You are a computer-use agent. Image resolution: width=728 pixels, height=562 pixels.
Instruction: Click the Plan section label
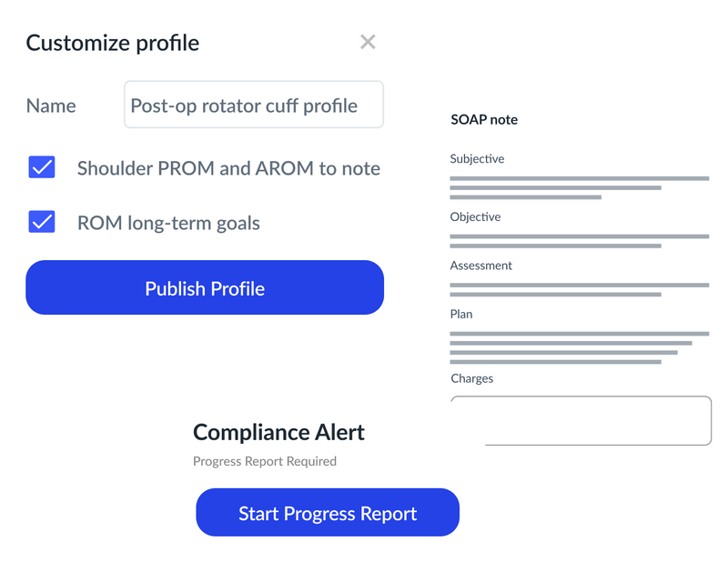pos(460,312)
